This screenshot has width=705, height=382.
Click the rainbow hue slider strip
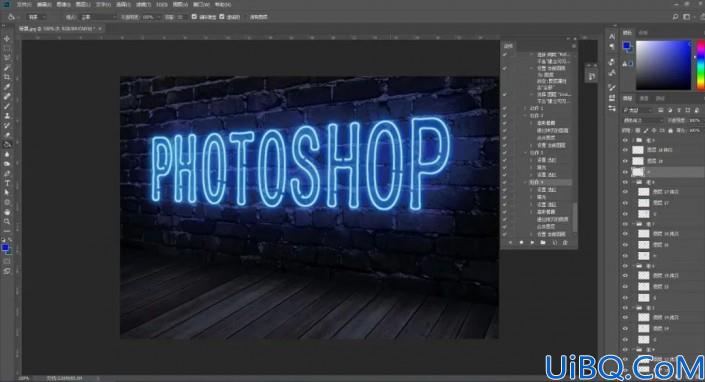(x=701, y=65)
